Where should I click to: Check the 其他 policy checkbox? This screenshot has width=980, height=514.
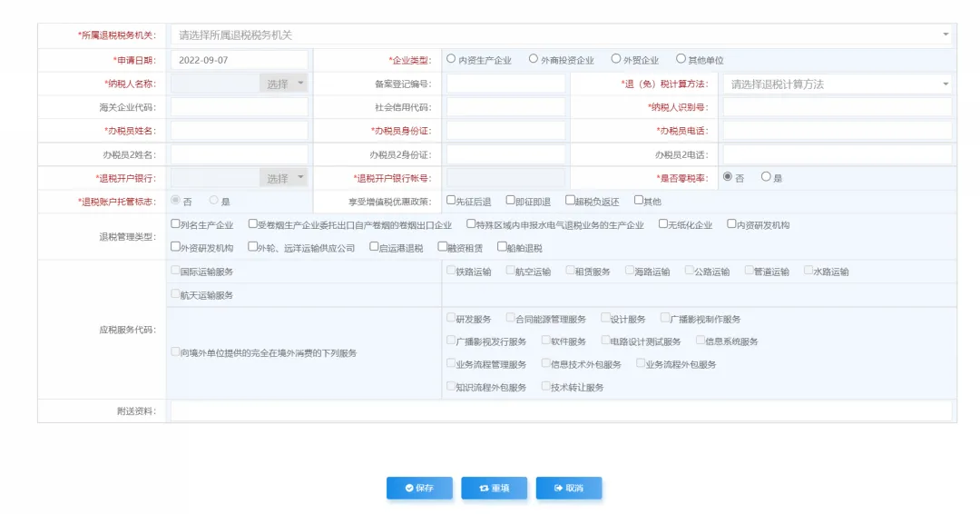639,200
